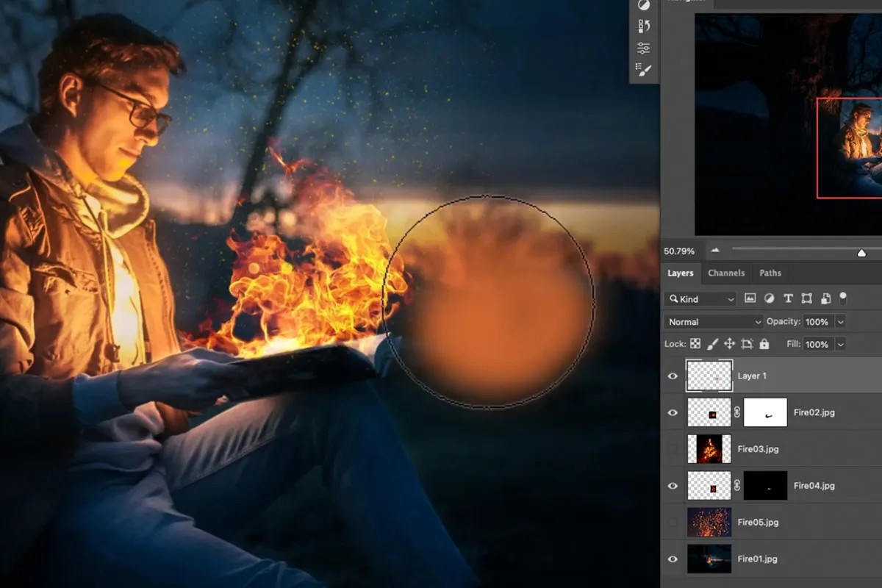This screenshot has width=882, height=588.
Task: Enable Lock transparent pixels
Action: 695,344
